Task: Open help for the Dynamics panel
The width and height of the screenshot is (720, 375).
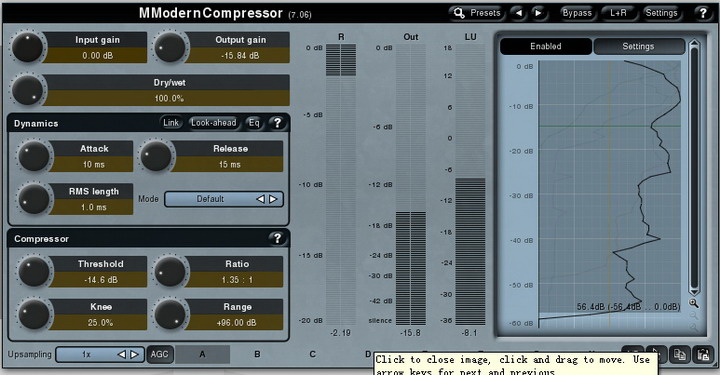Action: tap(277, 123)
